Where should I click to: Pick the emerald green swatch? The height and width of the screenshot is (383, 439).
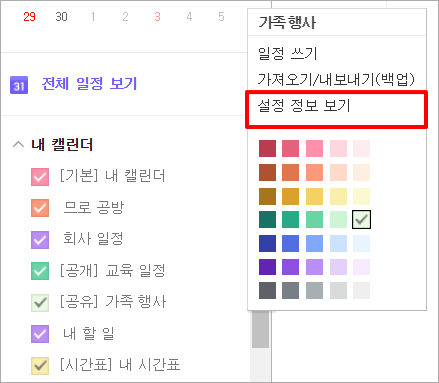pos(290,219)
